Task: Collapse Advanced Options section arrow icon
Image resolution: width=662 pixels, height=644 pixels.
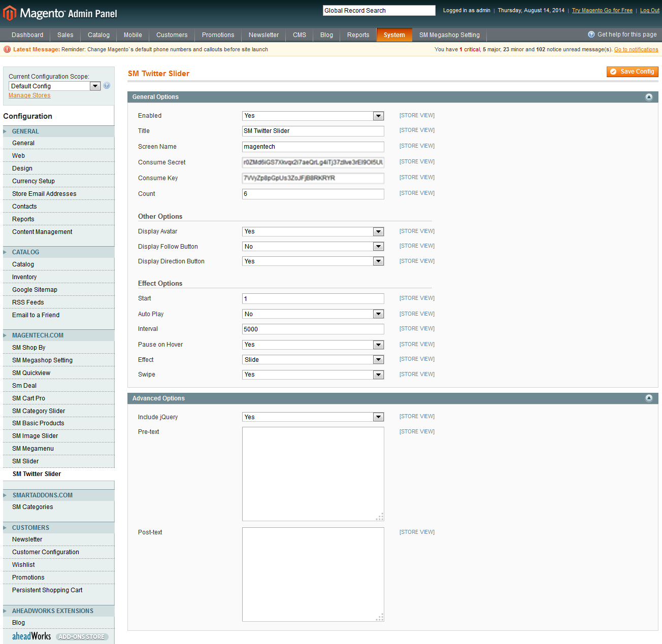Action: pyautogui.click(x=649, y=398)
